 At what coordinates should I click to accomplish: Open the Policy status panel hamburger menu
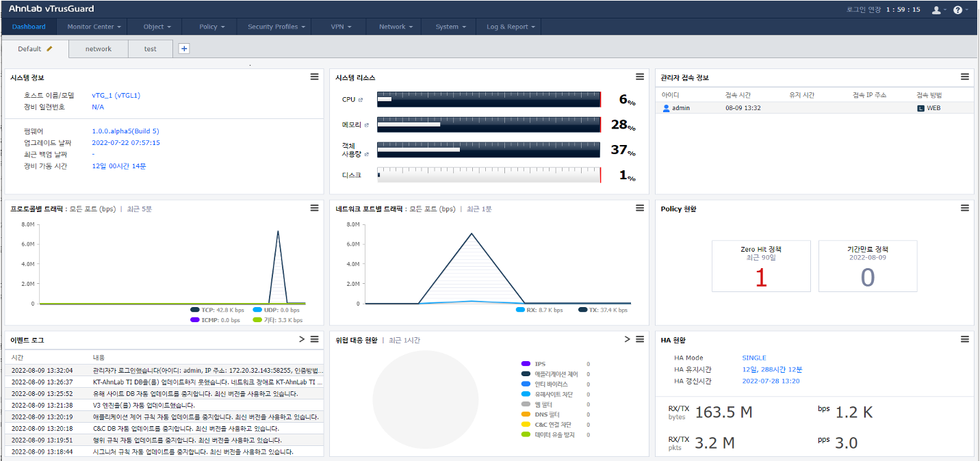[965, 208]
